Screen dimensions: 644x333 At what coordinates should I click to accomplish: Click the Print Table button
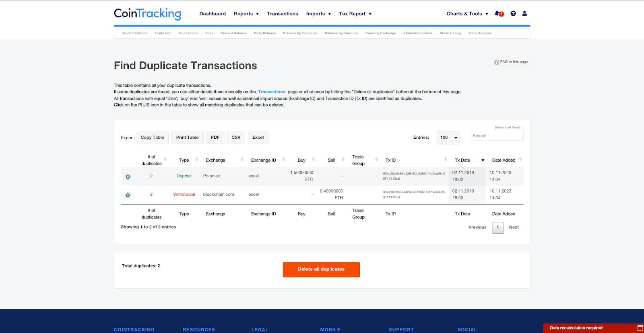coord(187,138)
